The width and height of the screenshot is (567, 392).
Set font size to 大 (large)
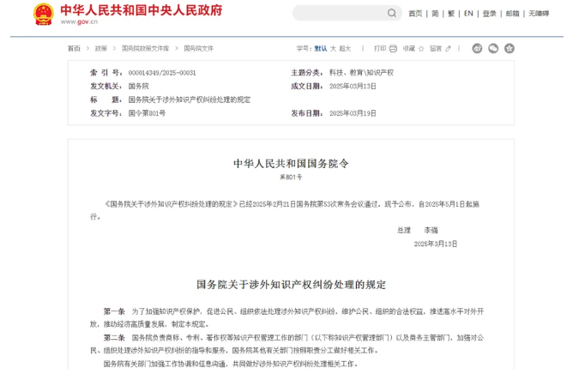pyautogui.click(x=333, y=49)
